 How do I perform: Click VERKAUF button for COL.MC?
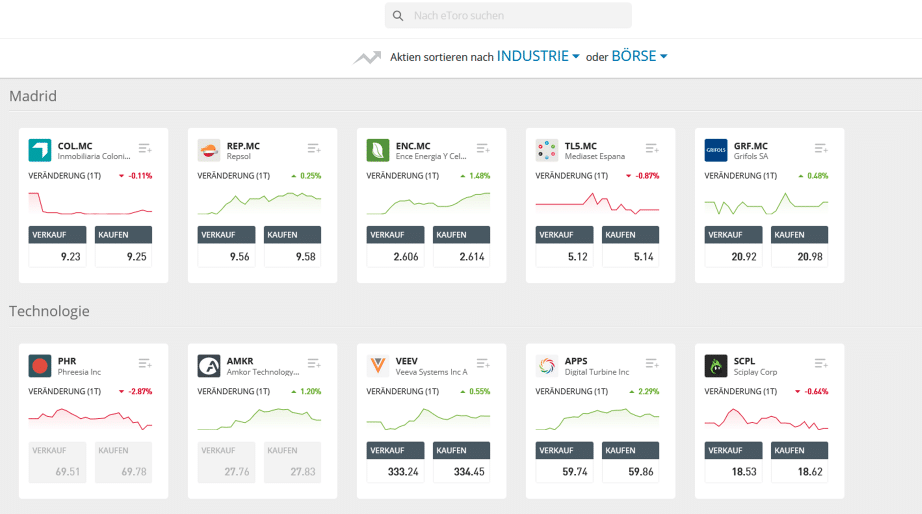tap(57, 246)
